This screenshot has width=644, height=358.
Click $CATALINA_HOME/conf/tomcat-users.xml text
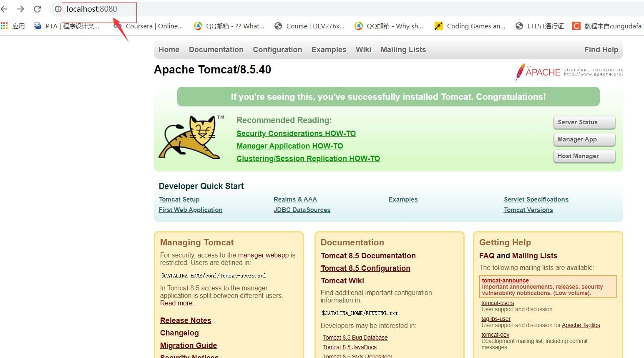tap(214, 276)
